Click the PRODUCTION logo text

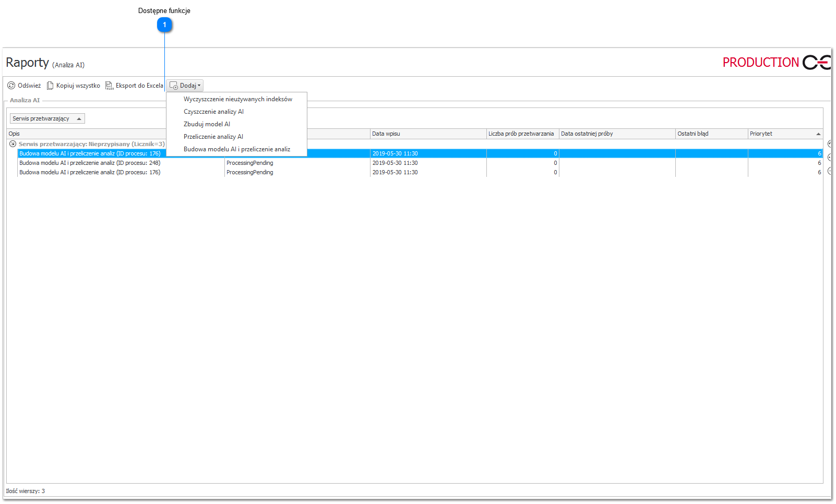(761, 63)
